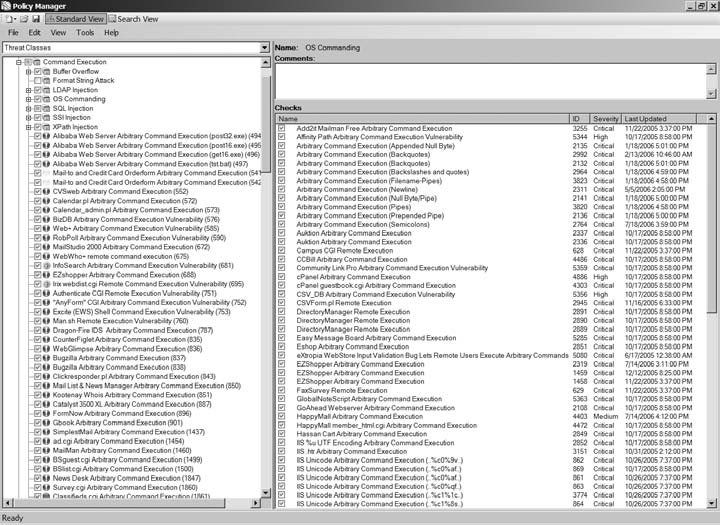Sort checks by Name column header
The height and width of the screenshot is (525, 720).
(x=422, y=119)
